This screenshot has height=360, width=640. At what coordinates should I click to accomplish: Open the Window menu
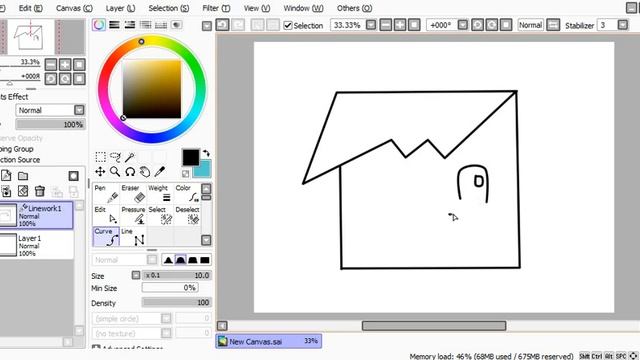pos(303,8)
